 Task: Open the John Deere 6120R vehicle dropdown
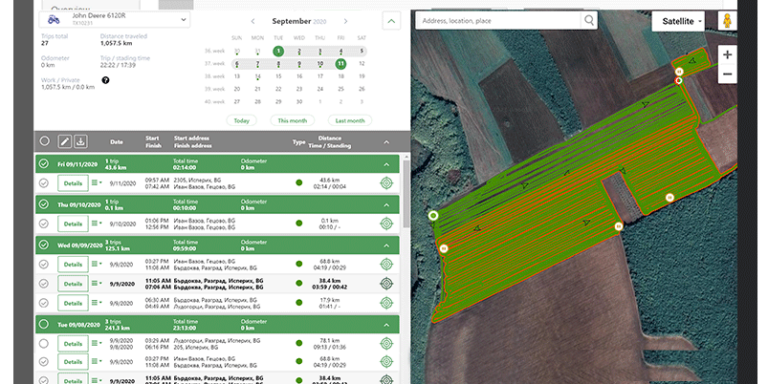click(115, 19)
